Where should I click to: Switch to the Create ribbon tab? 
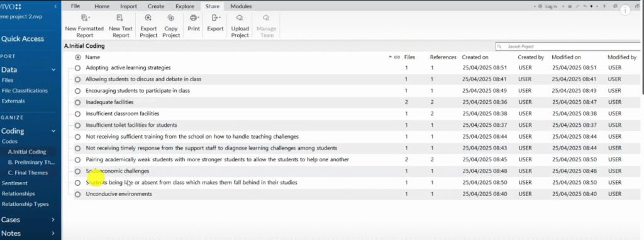pyautogui.click(x=156, y=6)
